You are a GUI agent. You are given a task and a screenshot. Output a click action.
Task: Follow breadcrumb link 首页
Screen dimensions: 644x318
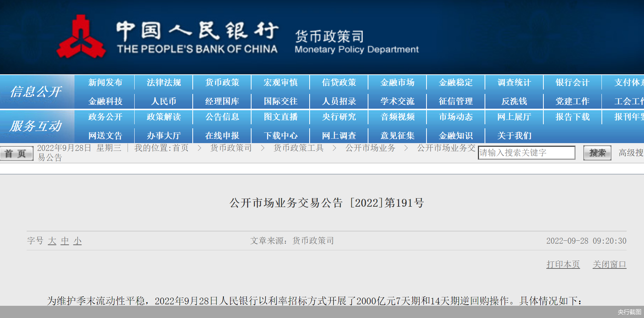pyautogui.click(x=181, y=148)
